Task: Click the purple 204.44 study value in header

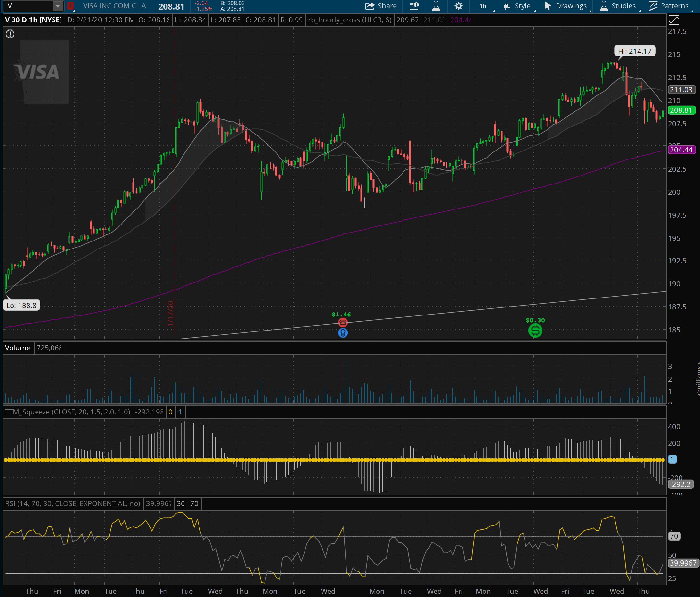Action: [x=461, y=20]
